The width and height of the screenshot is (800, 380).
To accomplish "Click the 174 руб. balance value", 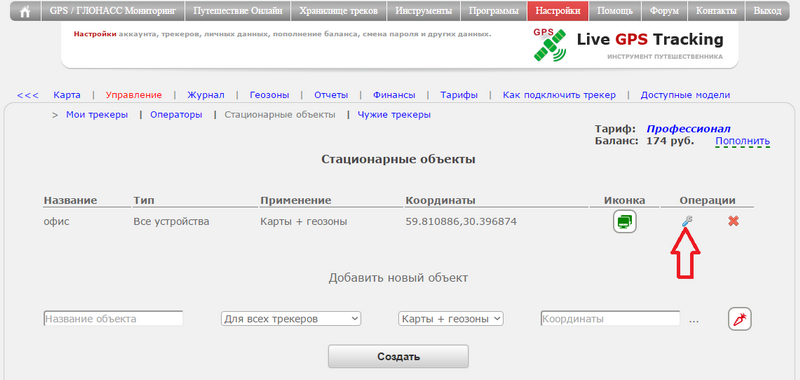I will coord(670,141).
